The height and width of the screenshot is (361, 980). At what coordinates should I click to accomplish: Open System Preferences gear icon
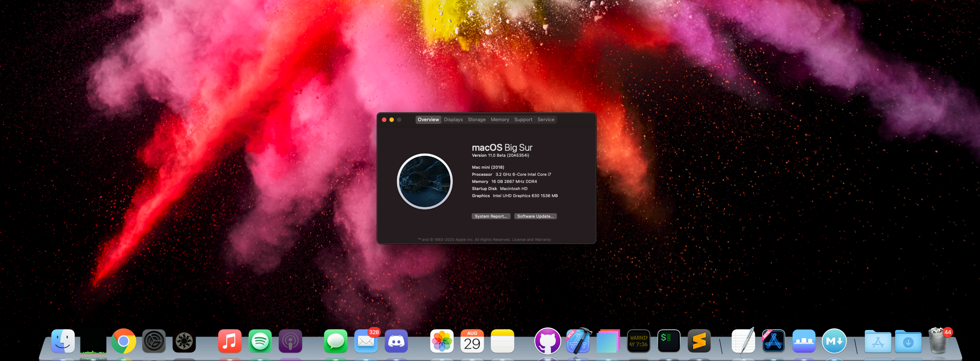154,341
